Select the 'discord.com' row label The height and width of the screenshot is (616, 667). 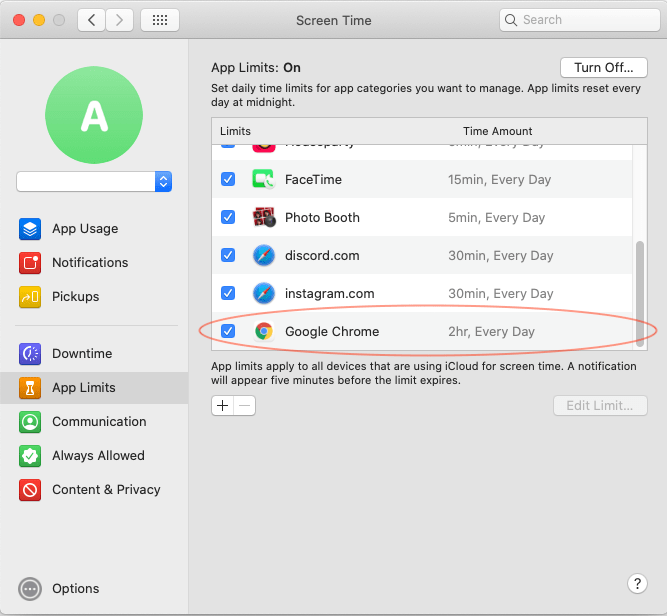click(322, 255)
